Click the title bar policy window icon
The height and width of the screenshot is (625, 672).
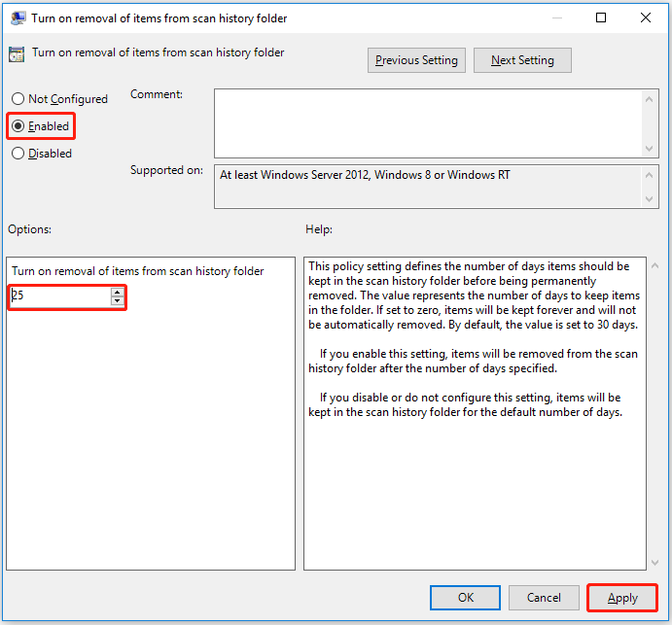[18, 18]
